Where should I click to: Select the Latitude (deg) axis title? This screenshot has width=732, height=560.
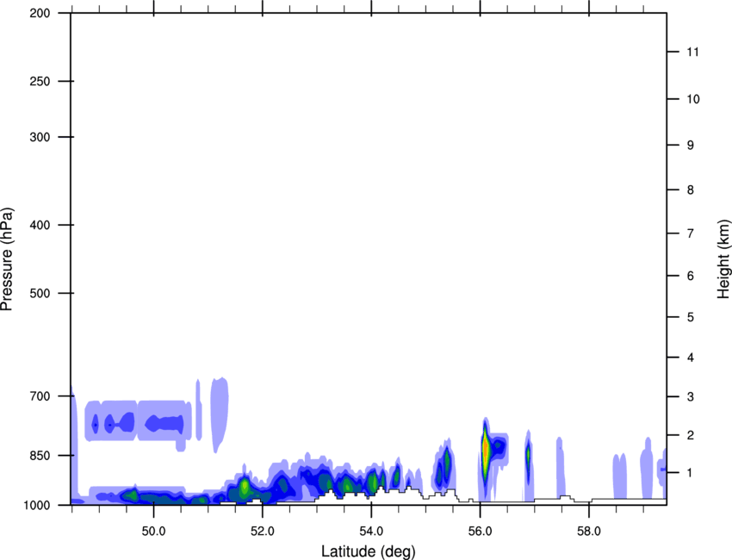pyautogui.click(x=368, y=551)
